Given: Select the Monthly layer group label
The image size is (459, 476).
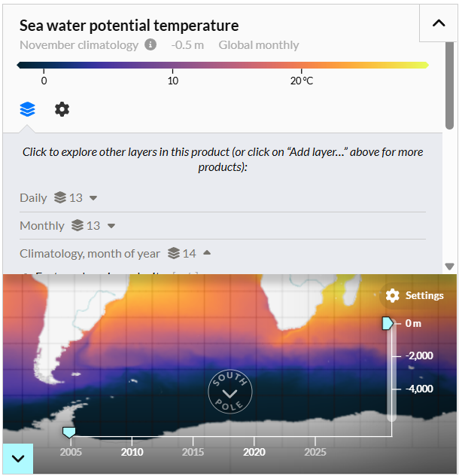Looking at the screenshot, I should tap(42, 225).
